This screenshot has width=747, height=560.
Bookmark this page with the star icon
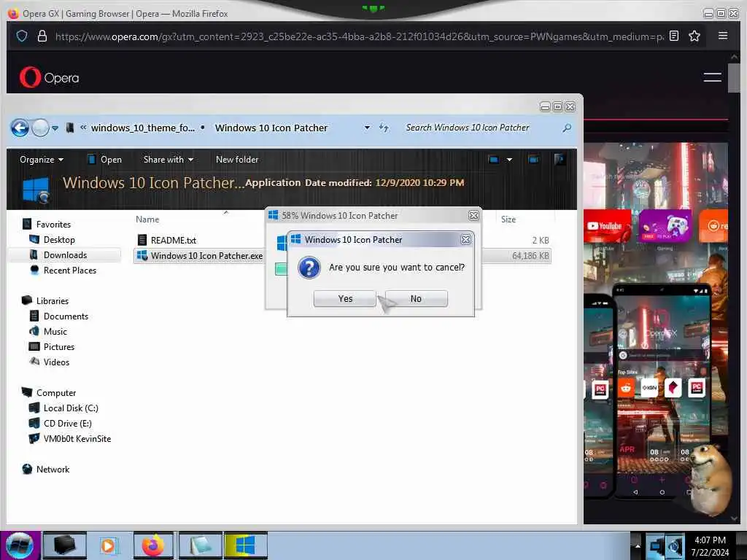click(x=694, y=36)
